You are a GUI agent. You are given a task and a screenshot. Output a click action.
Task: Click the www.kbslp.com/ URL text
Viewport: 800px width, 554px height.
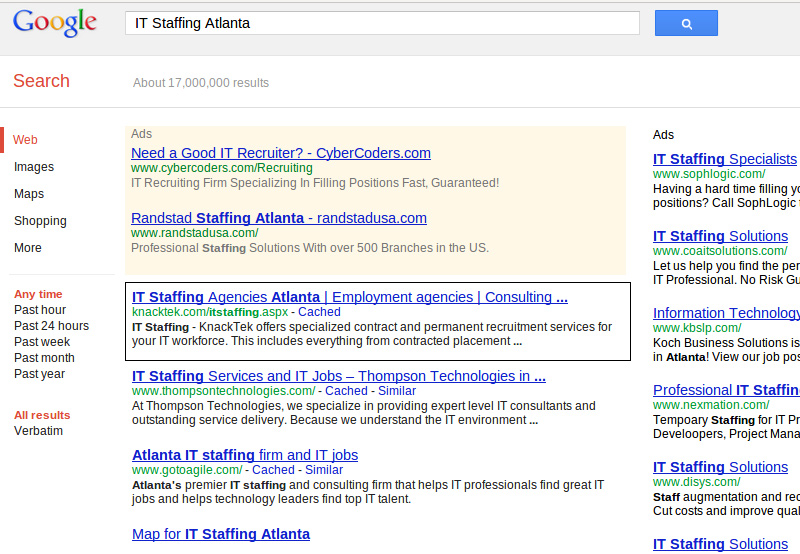697,328
